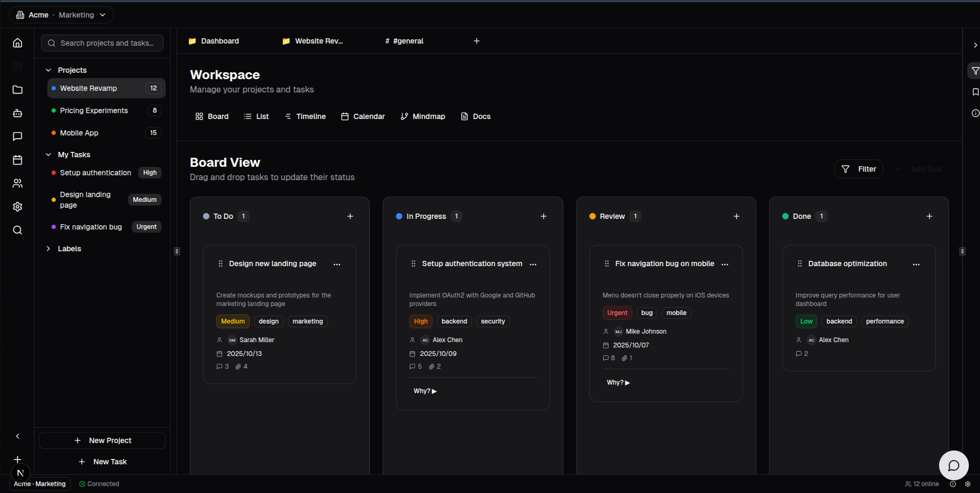Click the New Project button
Screen dimensions: 980x493
pyautogui.click(x=102, y=440)
